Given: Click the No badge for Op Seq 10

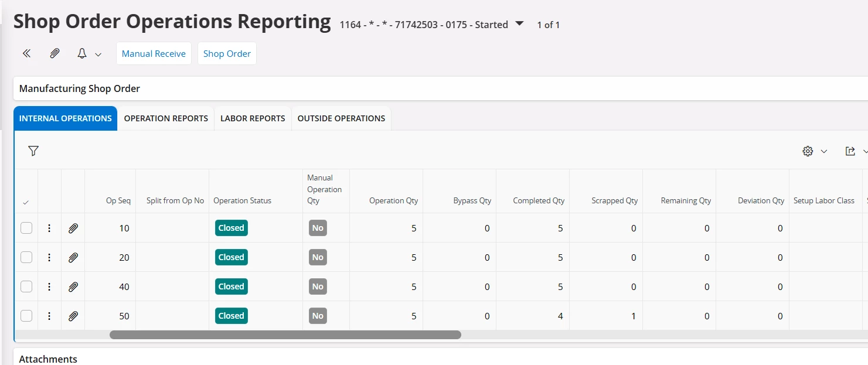Looking at the screenshot, I should coord(318,228).
